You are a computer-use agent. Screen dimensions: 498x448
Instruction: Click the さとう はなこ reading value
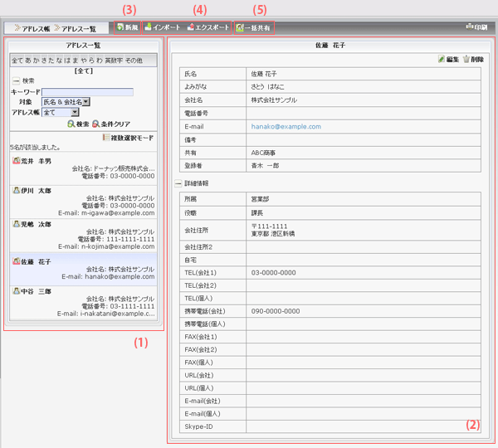point(268,86)
